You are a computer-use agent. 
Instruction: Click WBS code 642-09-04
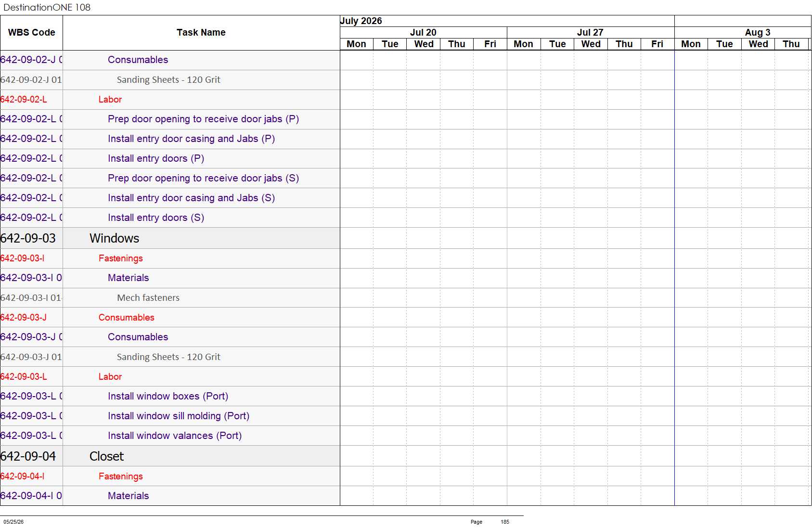(28, 456)
